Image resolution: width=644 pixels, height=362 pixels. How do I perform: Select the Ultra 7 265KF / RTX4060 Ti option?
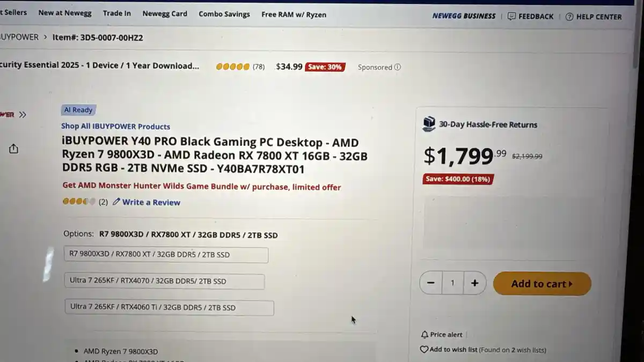click(x=169, y=308)
